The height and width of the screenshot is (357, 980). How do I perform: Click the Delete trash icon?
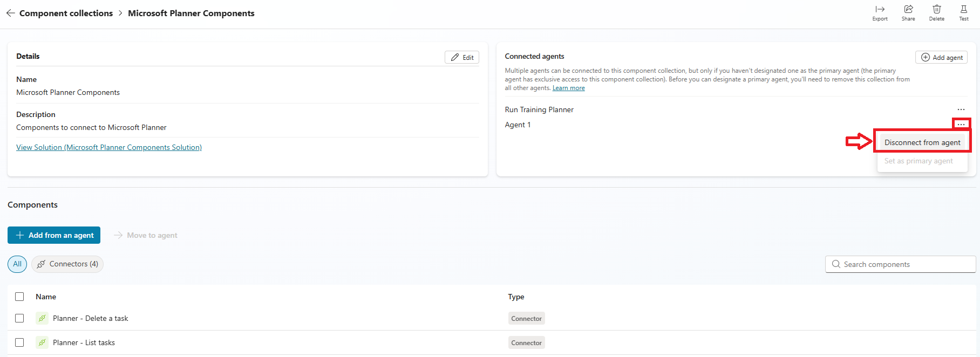[937, 9]
